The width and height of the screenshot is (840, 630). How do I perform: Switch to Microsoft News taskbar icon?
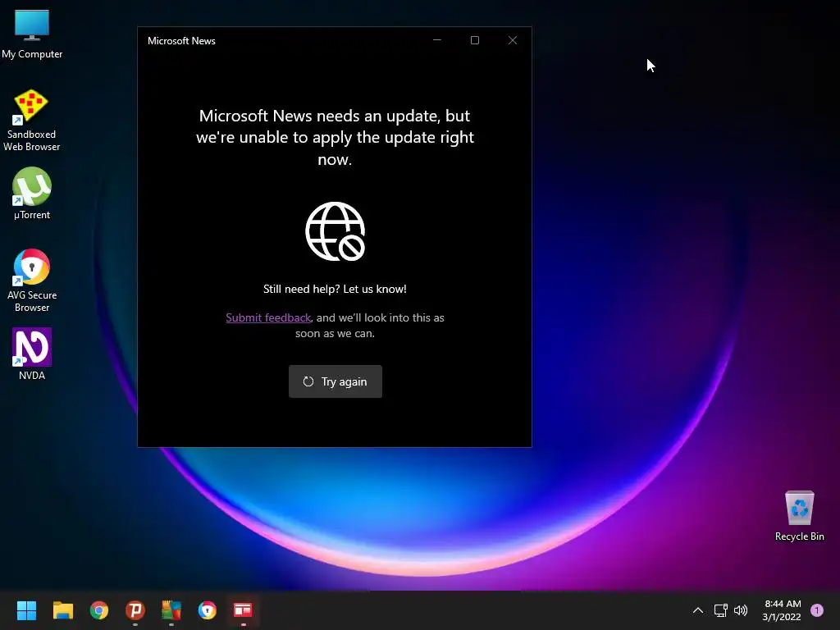click(x=243, y=610)
